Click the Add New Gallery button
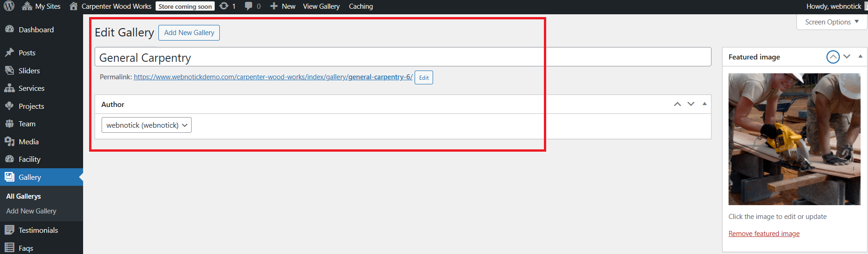Screen dimensions: 868x254 [x=189, y=33]
